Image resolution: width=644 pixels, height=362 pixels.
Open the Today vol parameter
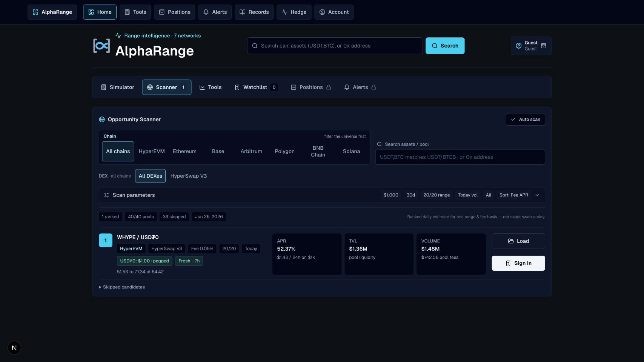pos(468,195)
